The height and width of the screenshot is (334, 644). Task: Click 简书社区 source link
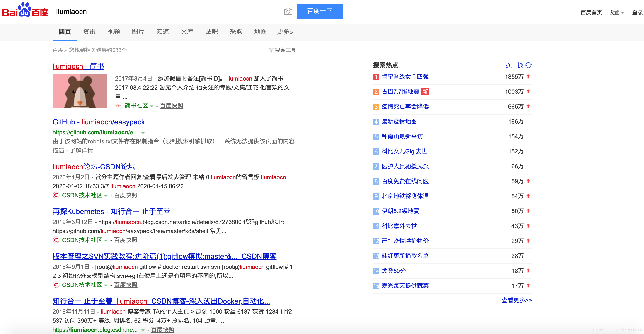coord(136,106)
